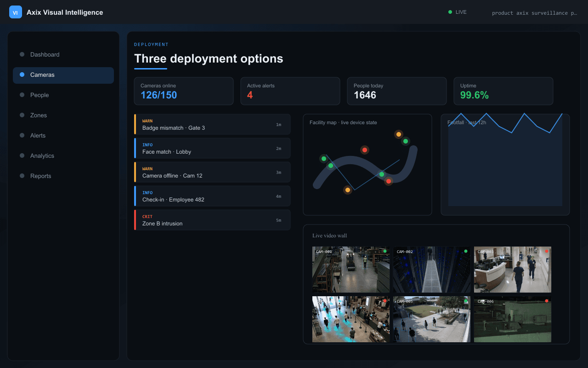Open the CAM-002 server aisle feed
Screen dimensions: 588x368
coord(432,270)
